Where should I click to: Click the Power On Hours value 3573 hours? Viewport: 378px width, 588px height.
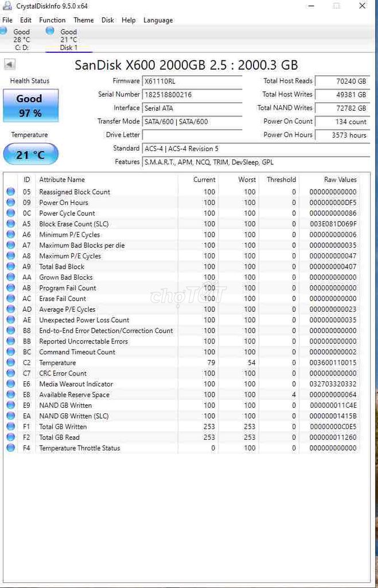342,135
